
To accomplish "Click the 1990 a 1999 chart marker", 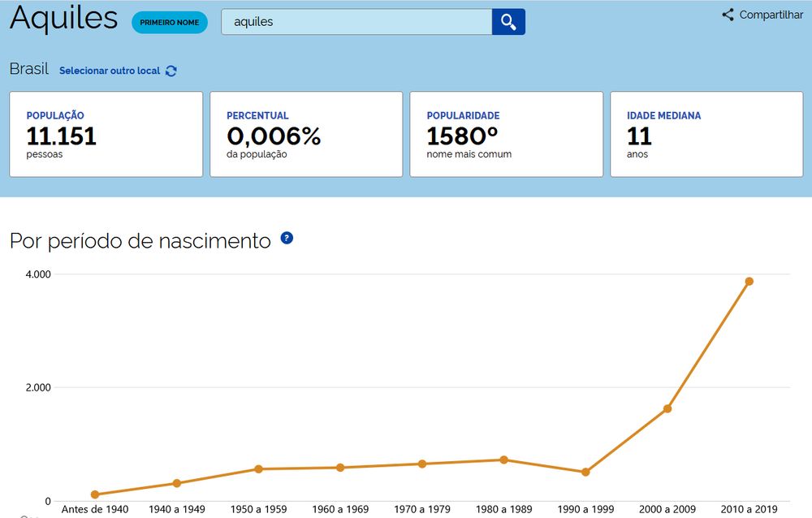I will point(585,472).
